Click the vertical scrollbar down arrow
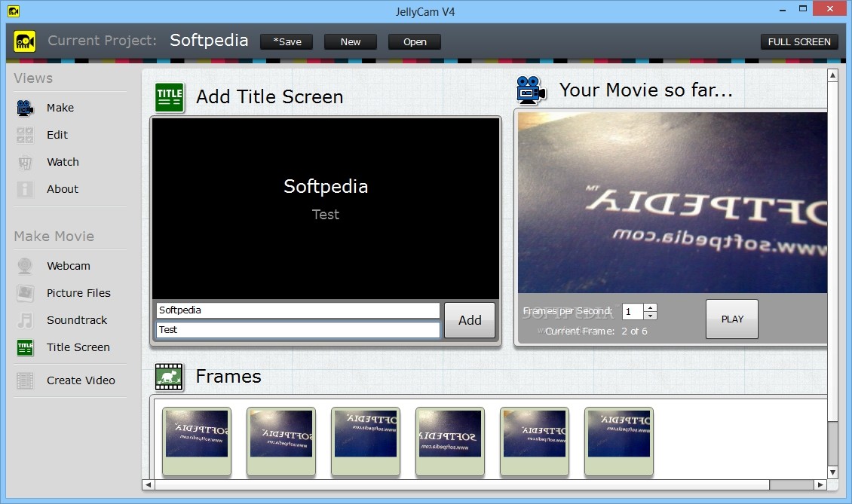Screen dimensions: 852x504 pyautogui.click(x=832, y=472)
